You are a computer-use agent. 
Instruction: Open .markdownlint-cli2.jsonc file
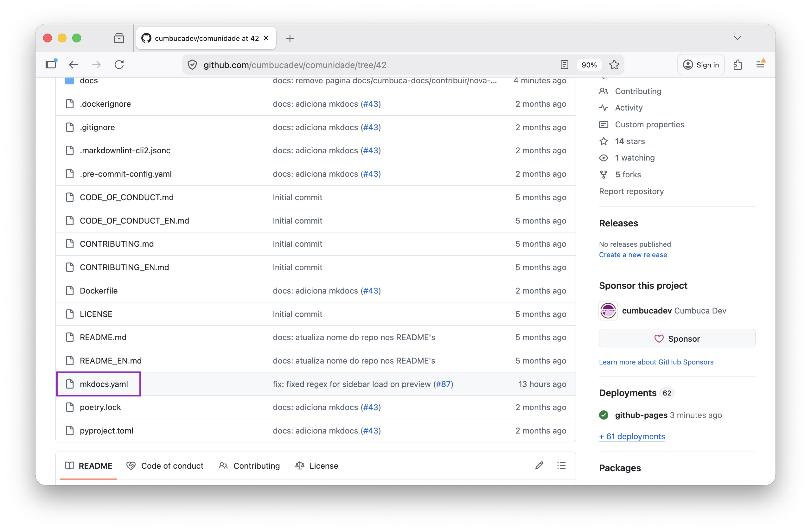click(125, 150)
